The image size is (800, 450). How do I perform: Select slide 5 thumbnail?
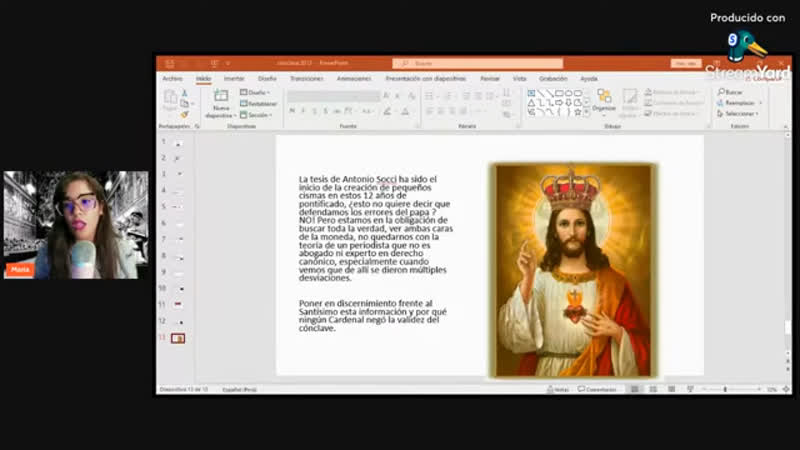tap(179, 207)
